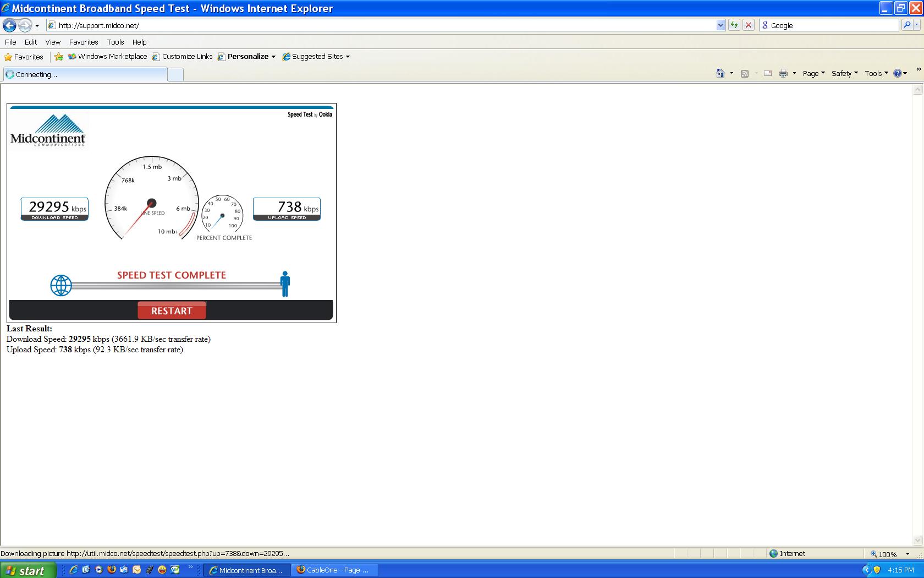924x578 pixels.
Task: Click the Speed Test by Ookla label
Action: (310, 114)
